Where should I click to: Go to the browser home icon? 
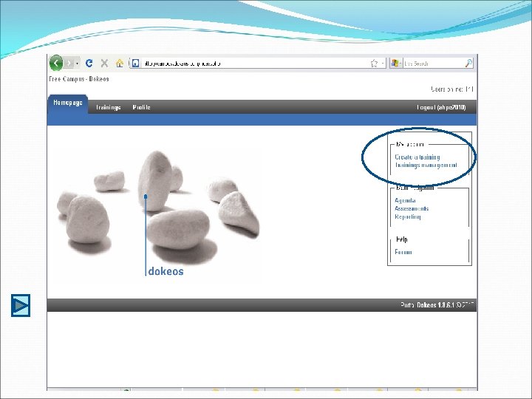click(x=120, y=63)
